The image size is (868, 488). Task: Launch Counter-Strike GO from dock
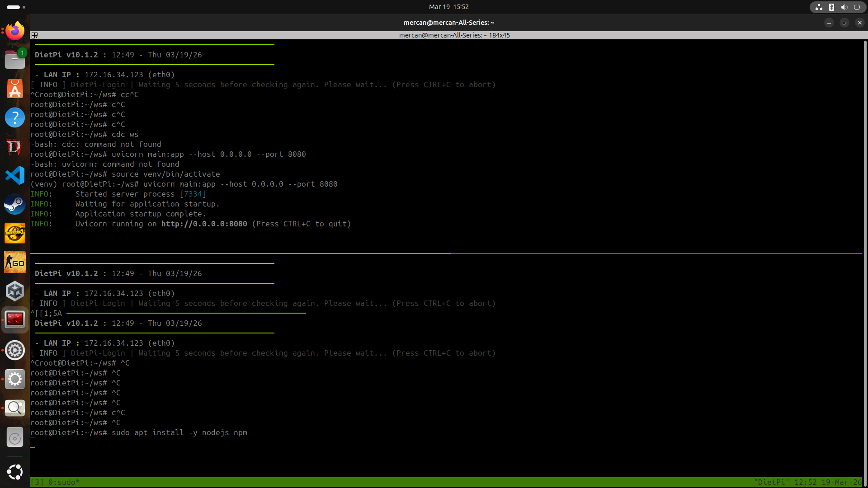tap(15, 263)
